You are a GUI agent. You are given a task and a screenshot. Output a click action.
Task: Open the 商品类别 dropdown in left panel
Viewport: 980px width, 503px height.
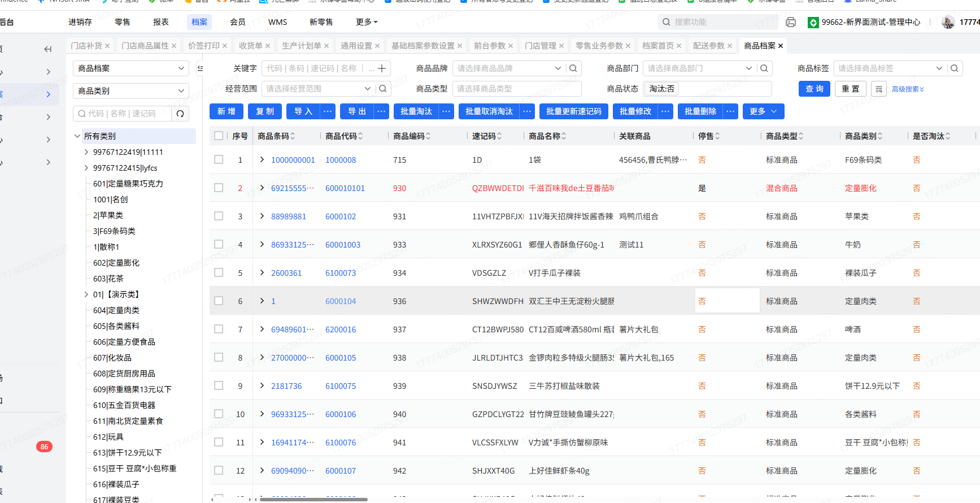131,91
